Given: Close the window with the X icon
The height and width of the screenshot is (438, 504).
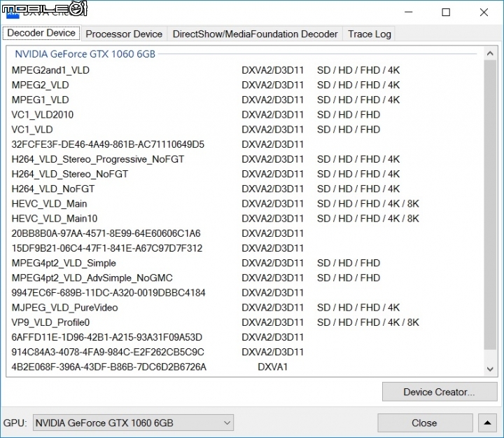Looking at the screenshot, I should [484, 12].
